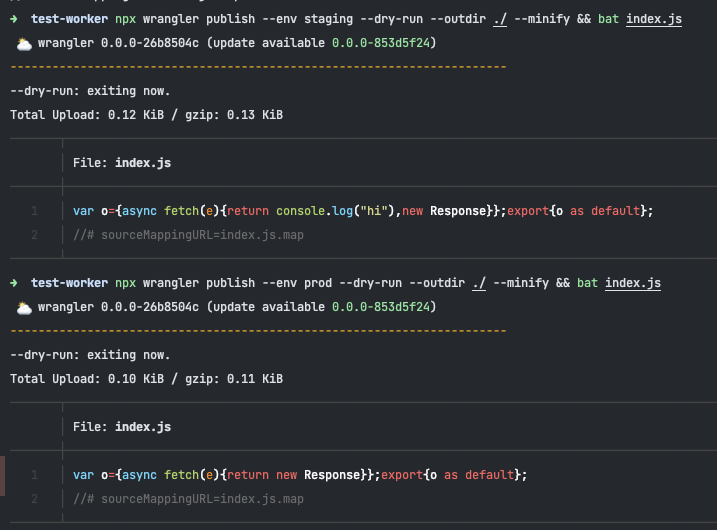Click line number 1 of the first file listing

35,211
